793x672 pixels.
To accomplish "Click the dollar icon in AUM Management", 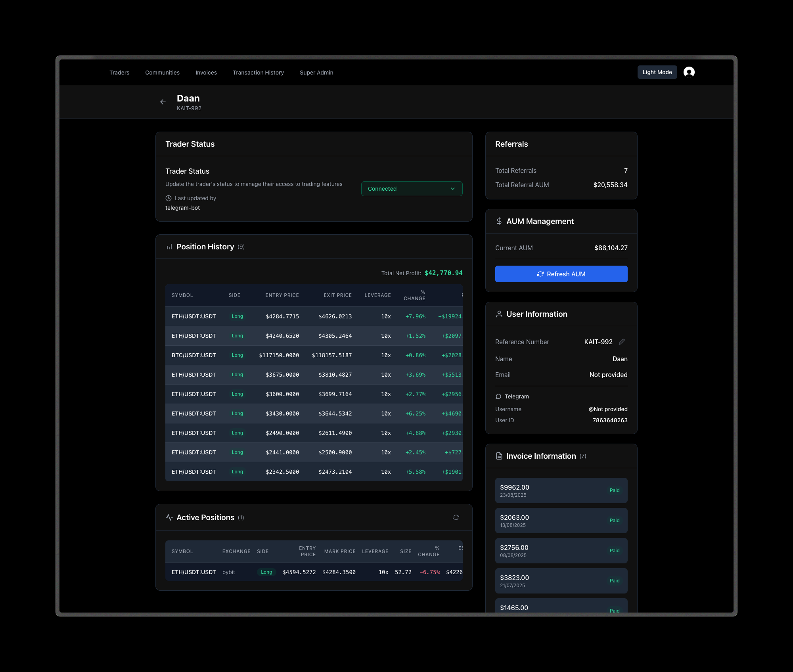I will pyautogui.click(x=499, y=221).
